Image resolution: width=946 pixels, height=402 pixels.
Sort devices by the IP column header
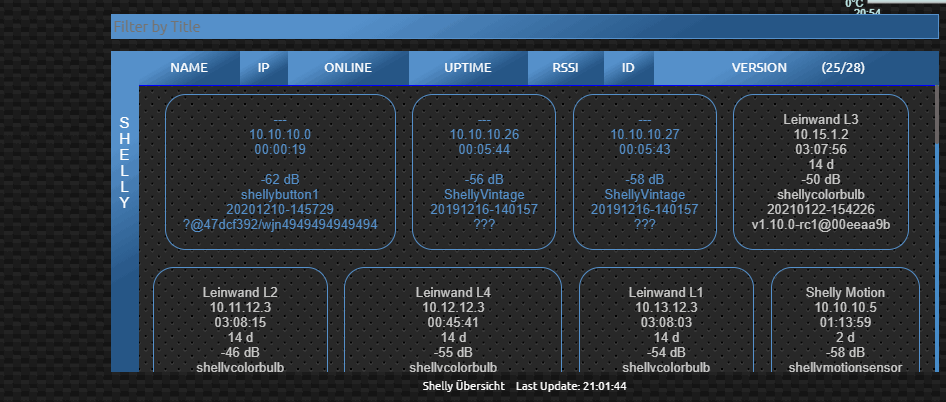click(264, 68)
